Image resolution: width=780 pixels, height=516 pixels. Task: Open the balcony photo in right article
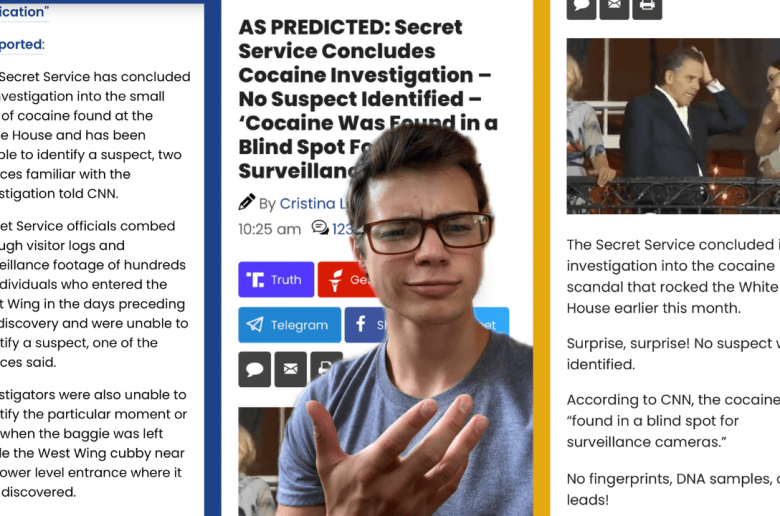click(673, 126)
